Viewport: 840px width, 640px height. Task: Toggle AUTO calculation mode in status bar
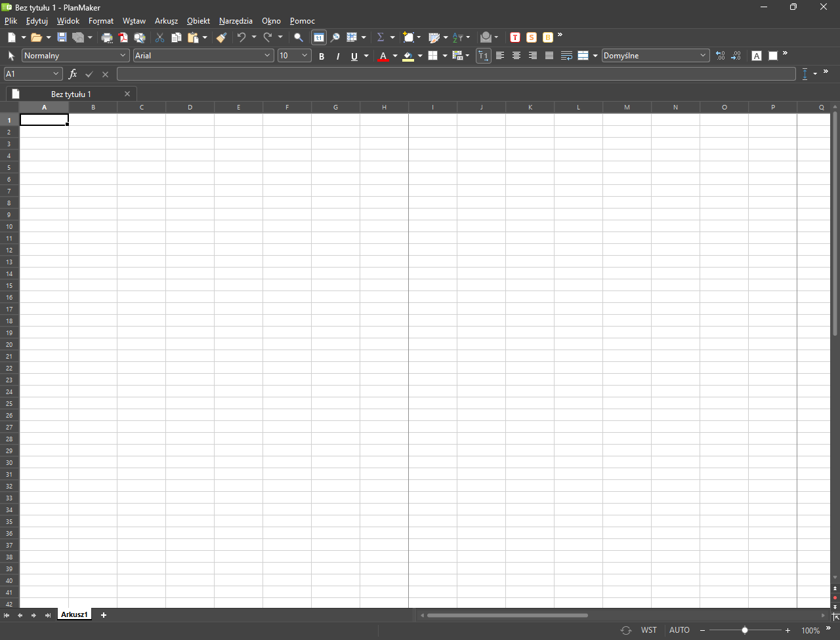(x=679, y=630)
